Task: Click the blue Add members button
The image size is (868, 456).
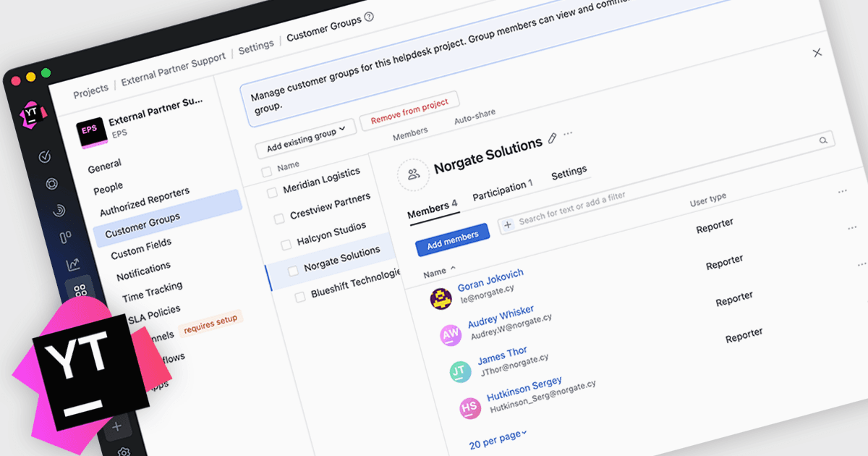Action: pyautogui.click(x=453, y=240)
